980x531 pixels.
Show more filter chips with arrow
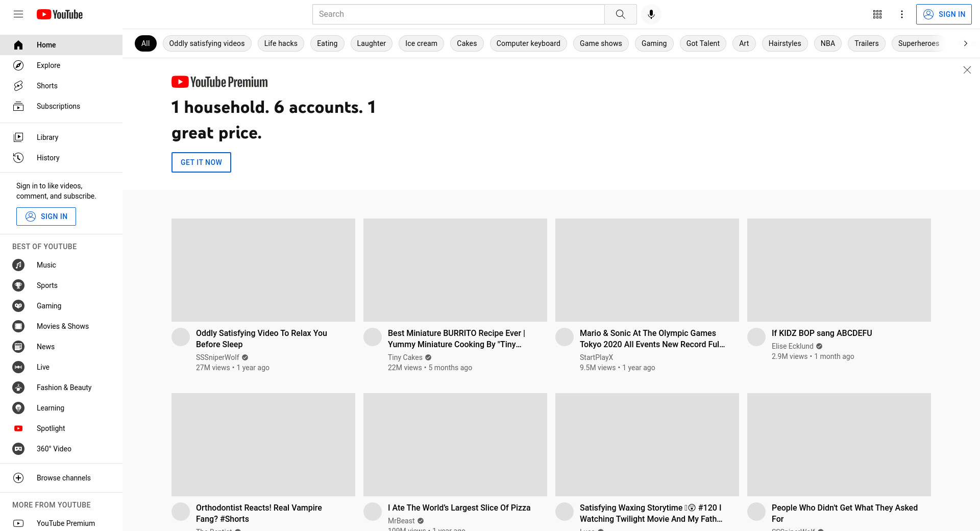coord(965,43)
